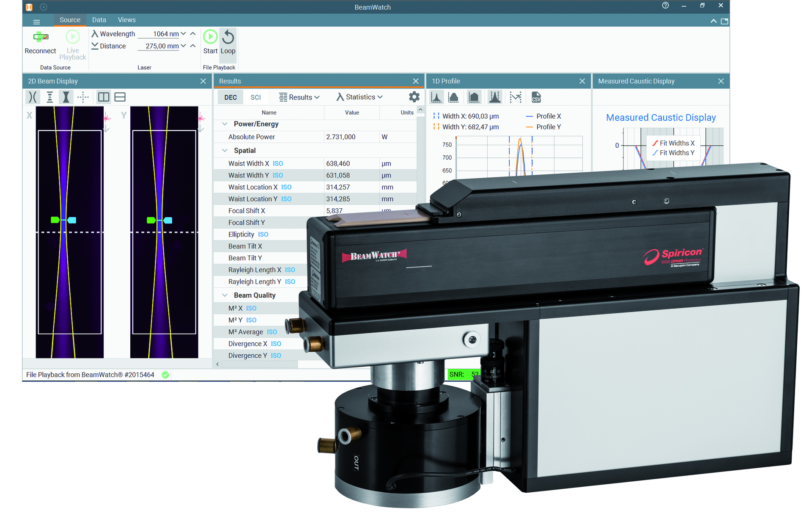Select DEC number format
Screen dimensions: 812x527
pyautogui.click(x=230, y=97)
